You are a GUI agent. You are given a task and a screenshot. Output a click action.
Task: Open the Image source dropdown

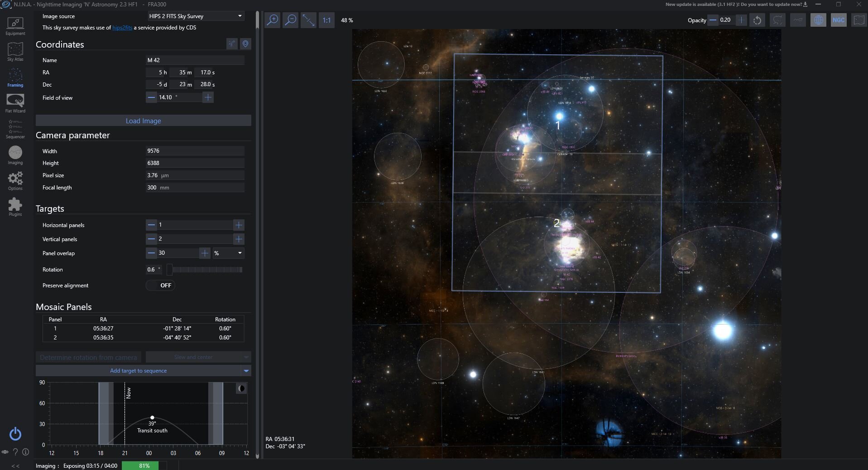pyautogui.click(x=196, y=16)
